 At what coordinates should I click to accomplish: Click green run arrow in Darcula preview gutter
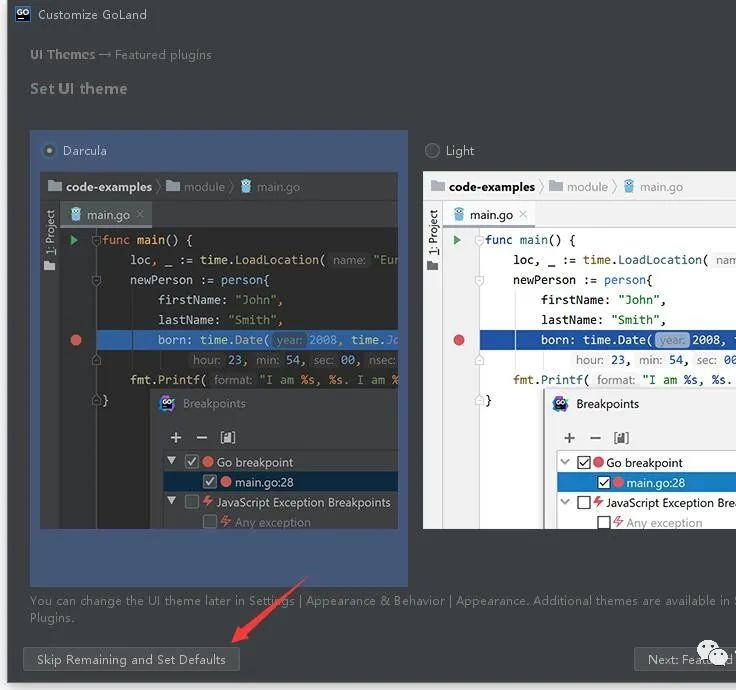point(74,240)
